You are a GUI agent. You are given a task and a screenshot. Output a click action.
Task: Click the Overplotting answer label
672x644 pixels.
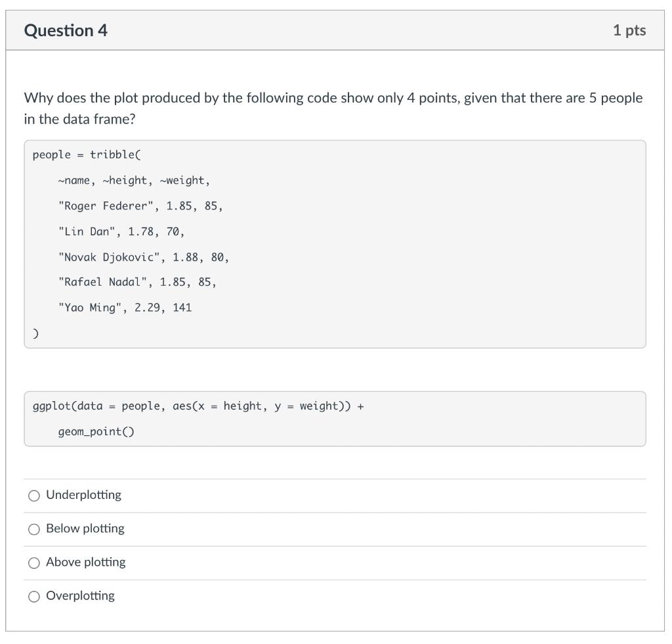point(80,596)
